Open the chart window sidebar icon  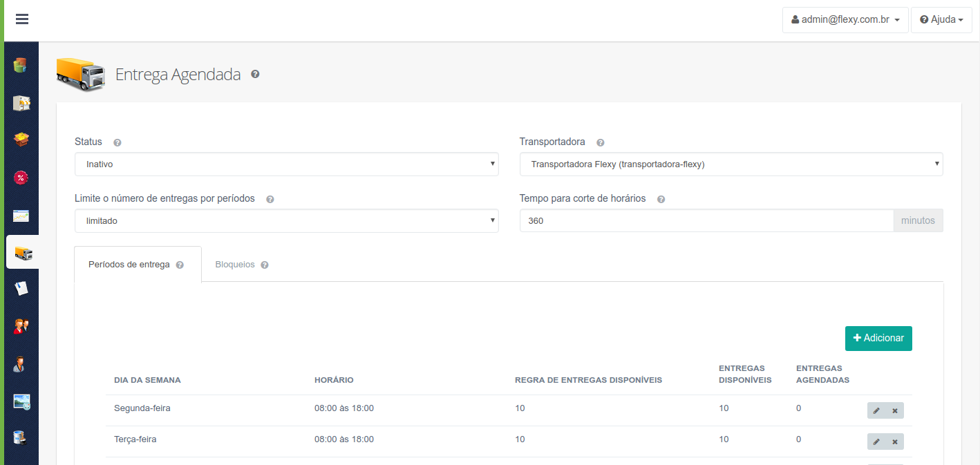click(21, 216)
